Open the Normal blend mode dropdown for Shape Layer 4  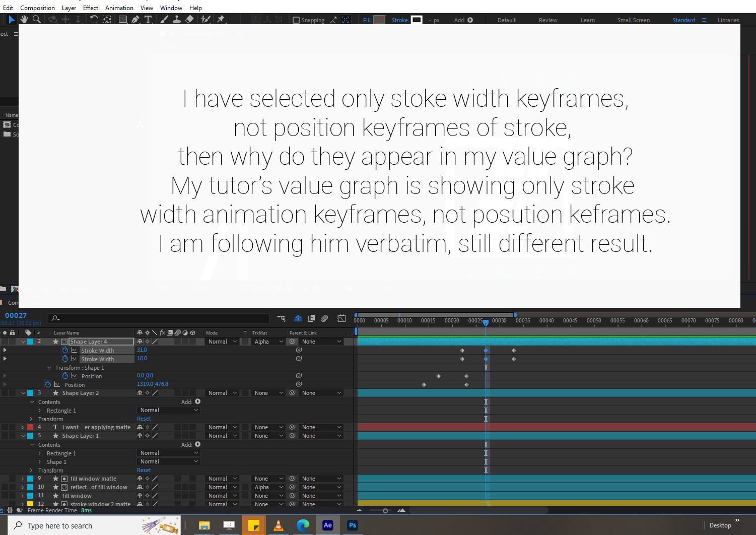coord(221,341)
